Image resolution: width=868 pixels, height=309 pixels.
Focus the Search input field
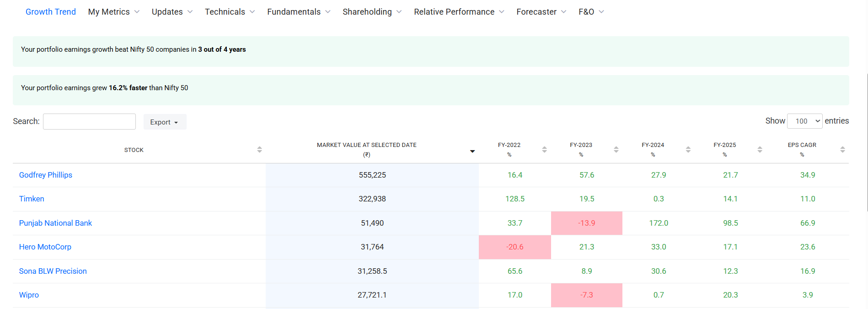coord(89,121)
